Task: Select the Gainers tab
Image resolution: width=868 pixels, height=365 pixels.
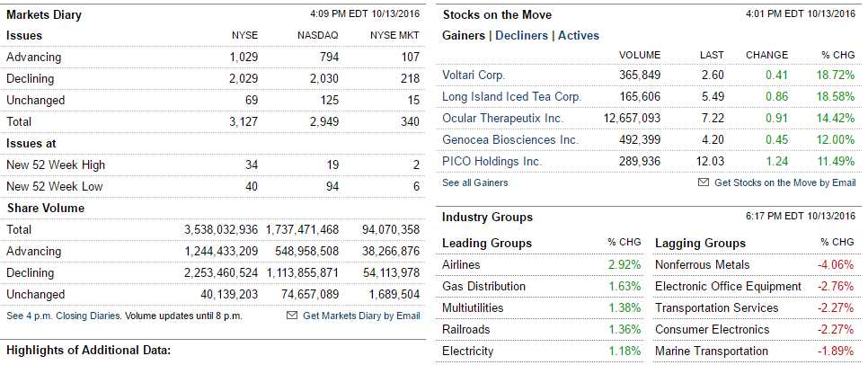Action: 464,36
